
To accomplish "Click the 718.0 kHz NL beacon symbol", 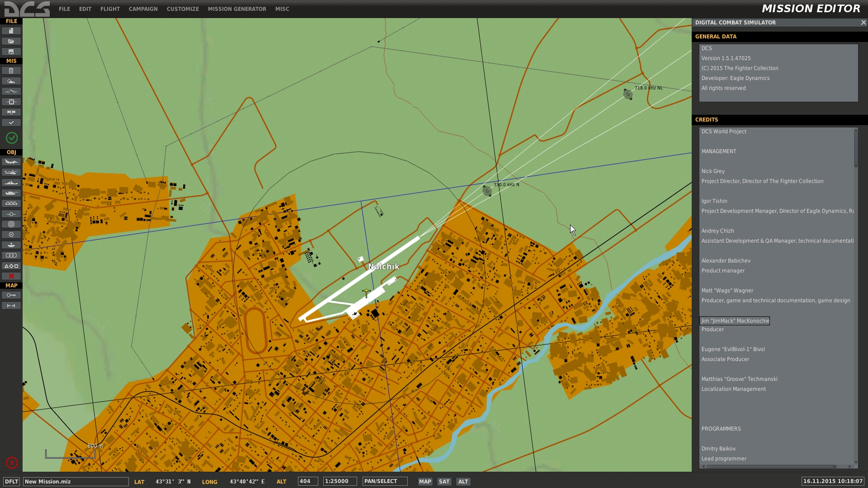I will pos(628,94).
